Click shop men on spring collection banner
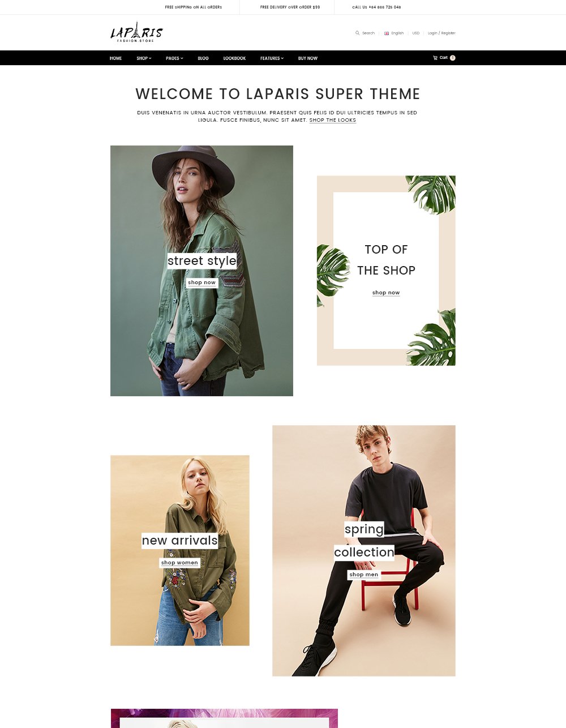 coord(364,575)
